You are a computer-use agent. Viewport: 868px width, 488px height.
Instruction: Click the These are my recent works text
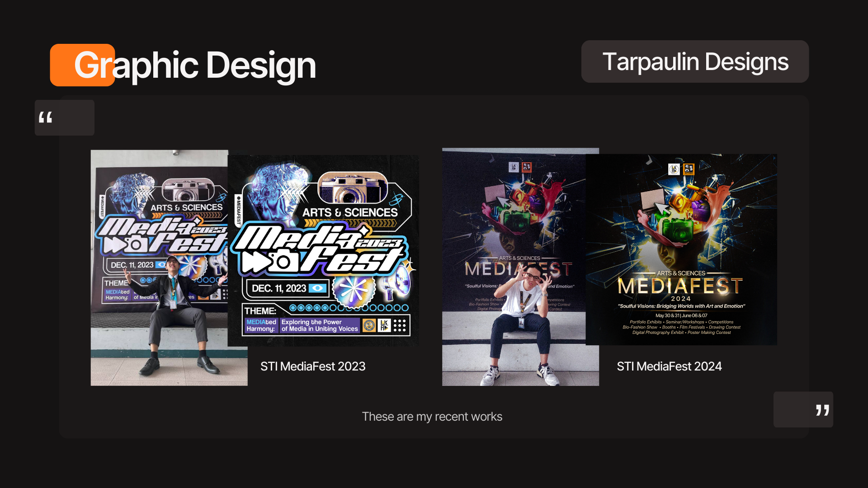click(x=432, y=417)
